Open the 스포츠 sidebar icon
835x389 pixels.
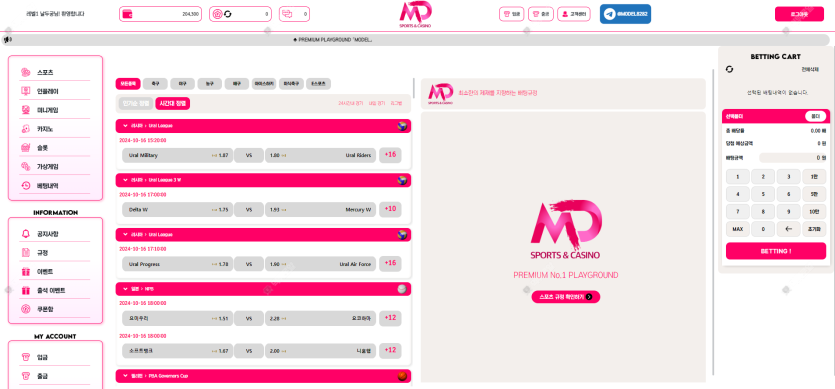(x=25, y=72)
